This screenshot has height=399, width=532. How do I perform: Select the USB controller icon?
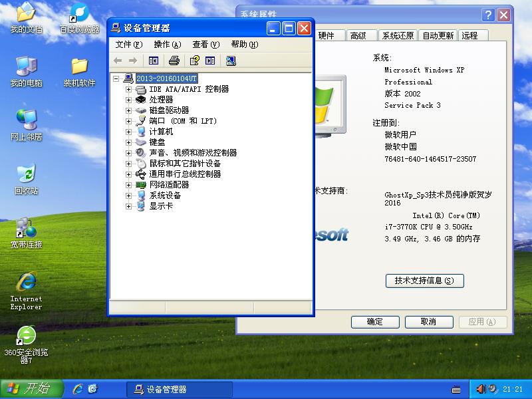(x=141, y=174)
